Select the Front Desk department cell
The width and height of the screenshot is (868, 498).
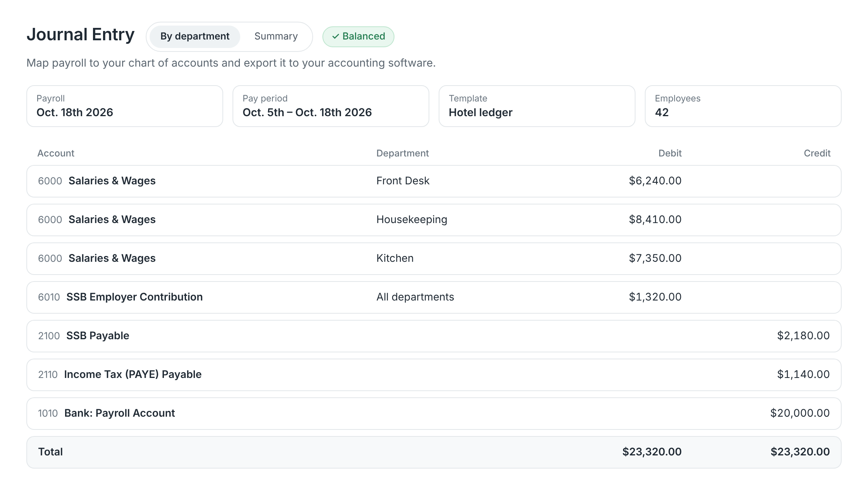(403, 181)
